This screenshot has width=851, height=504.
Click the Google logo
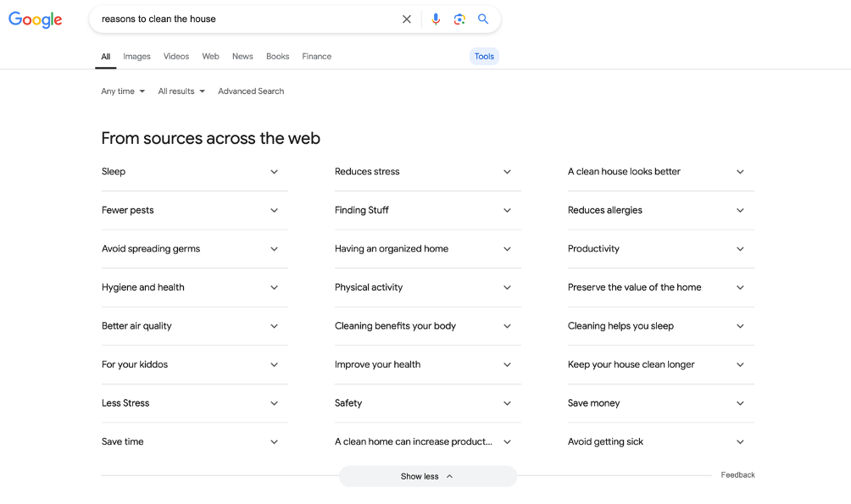point(36,19)
